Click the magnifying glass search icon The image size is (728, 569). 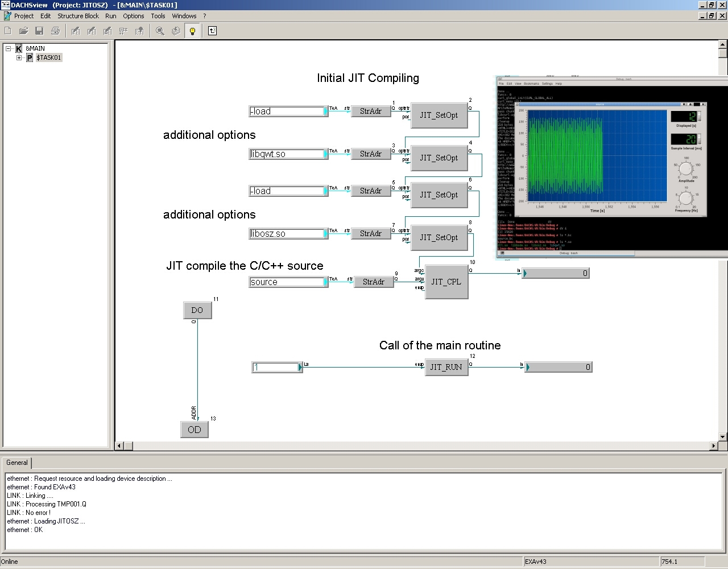coord(160,31)
